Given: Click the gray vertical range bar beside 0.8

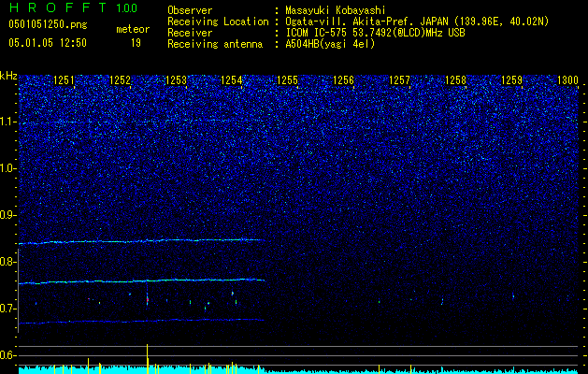Looking at the screenshot, I should 18,291.
